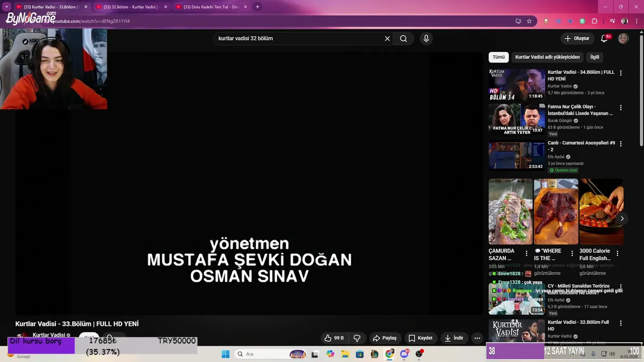Open the YouTube account avatar menu
This screenshot has width=644, height=362.
(623, 39)
